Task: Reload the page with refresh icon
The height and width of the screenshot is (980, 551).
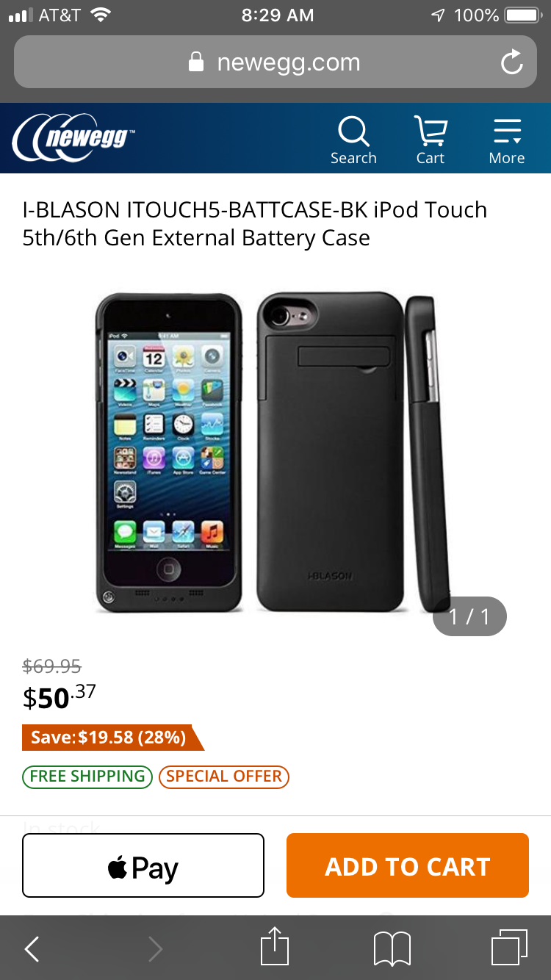Action: (x=511, y=62)
